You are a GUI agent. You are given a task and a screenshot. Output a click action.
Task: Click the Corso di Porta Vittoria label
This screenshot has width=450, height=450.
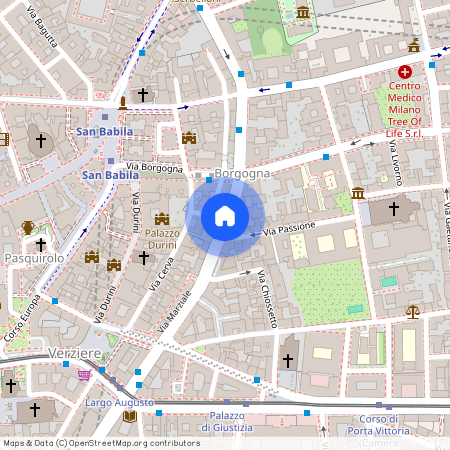pos(379,425)
